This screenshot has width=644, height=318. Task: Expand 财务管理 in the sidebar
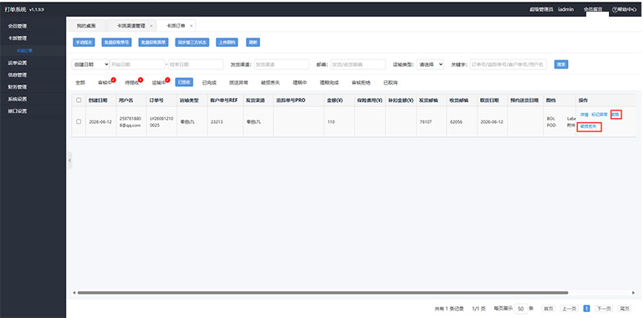[x=18, y=87]
